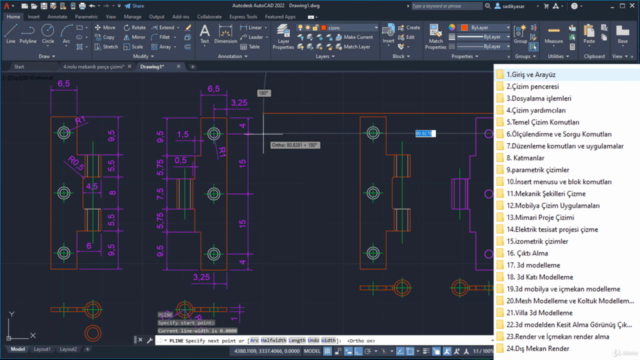The image size is (640, 360).
Task: Expand the Draw panel
Action: point(47,56)
